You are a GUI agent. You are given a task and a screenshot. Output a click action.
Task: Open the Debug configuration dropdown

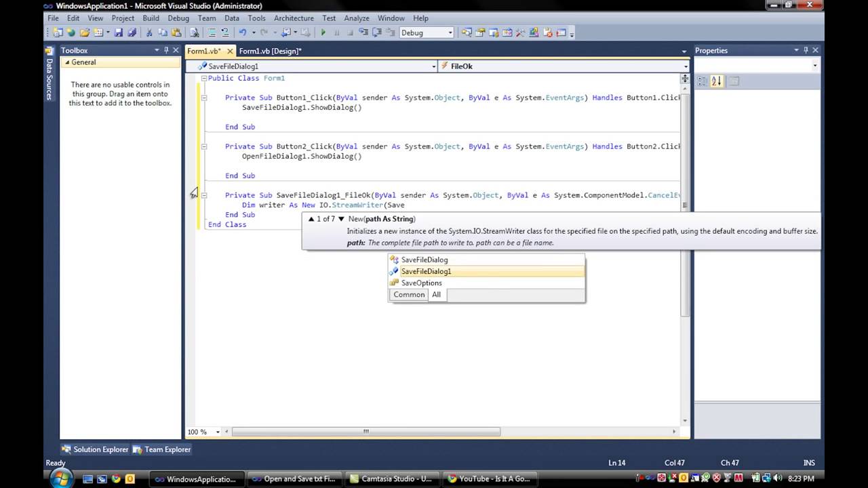pos(450,33)
